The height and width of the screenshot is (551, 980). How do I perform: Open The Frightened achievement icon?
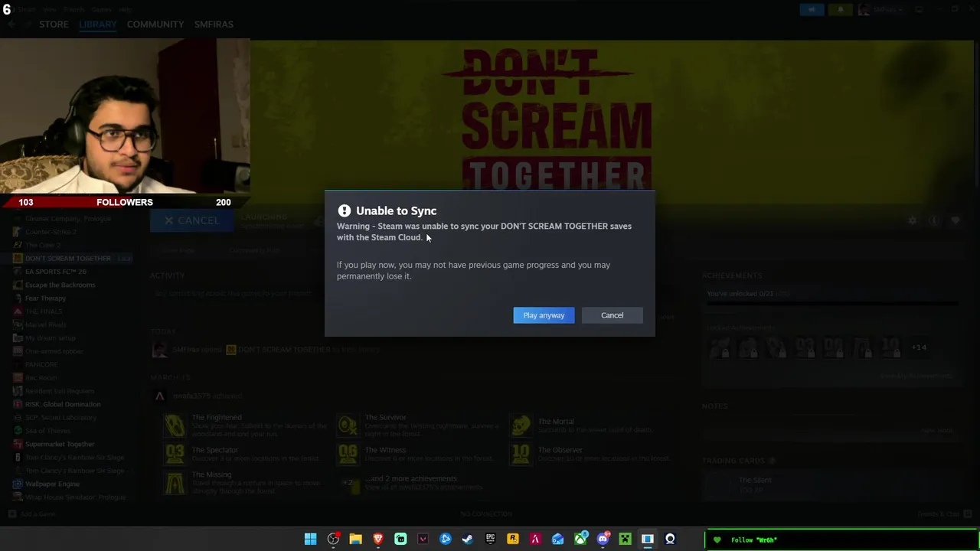pos(175,425)
